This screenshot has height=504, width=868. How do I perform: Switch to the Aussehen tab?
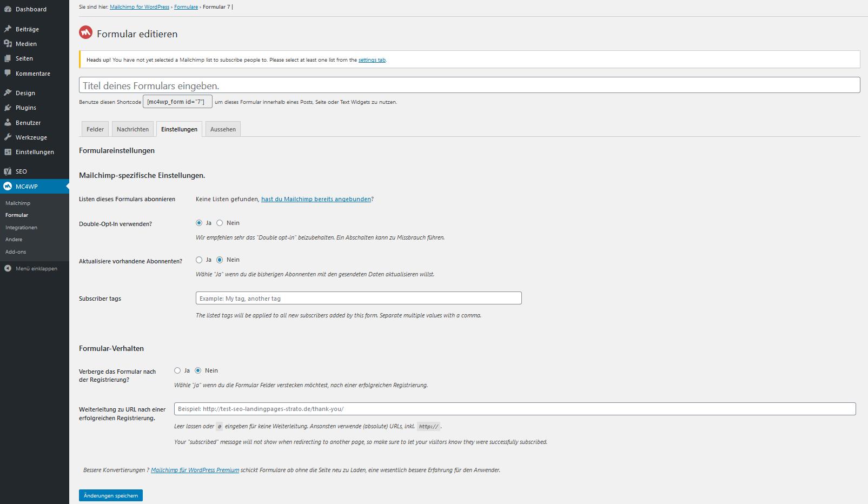(223, 129)
